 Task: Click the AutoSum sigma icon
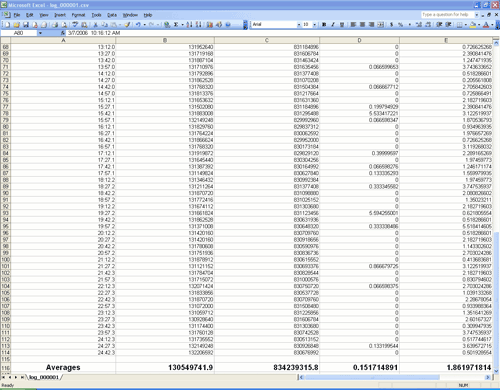click(176, 25)
